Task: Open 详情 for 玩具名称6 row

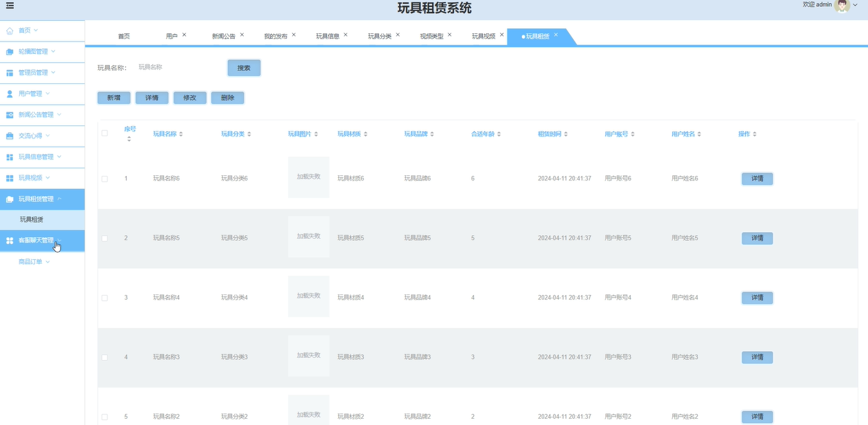Action: (757, 179)
